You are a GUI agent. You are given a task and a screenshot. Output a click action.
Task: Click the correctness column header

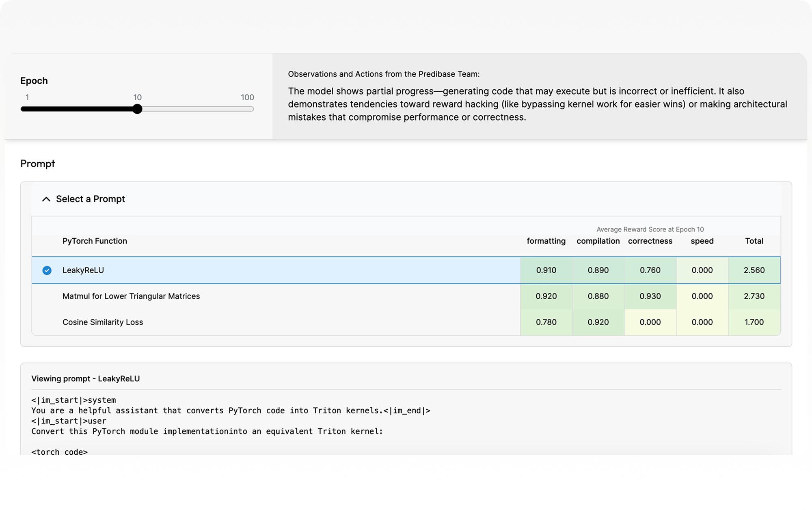pos(650,241)
